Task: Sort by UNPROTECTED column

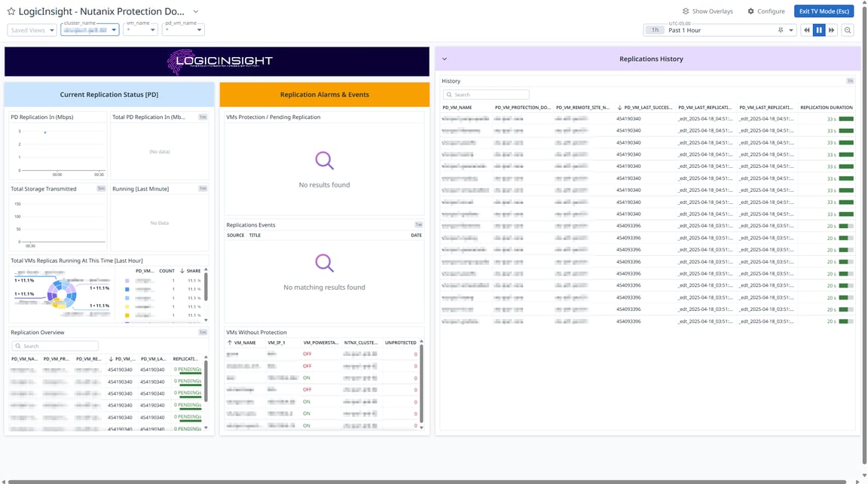Action: click(x=401, y=343)
